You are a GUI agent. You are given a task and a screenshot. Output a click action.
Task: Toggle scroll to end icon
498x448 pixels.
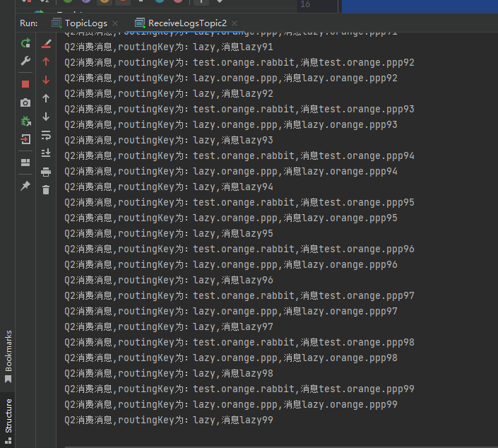point(46,153)
